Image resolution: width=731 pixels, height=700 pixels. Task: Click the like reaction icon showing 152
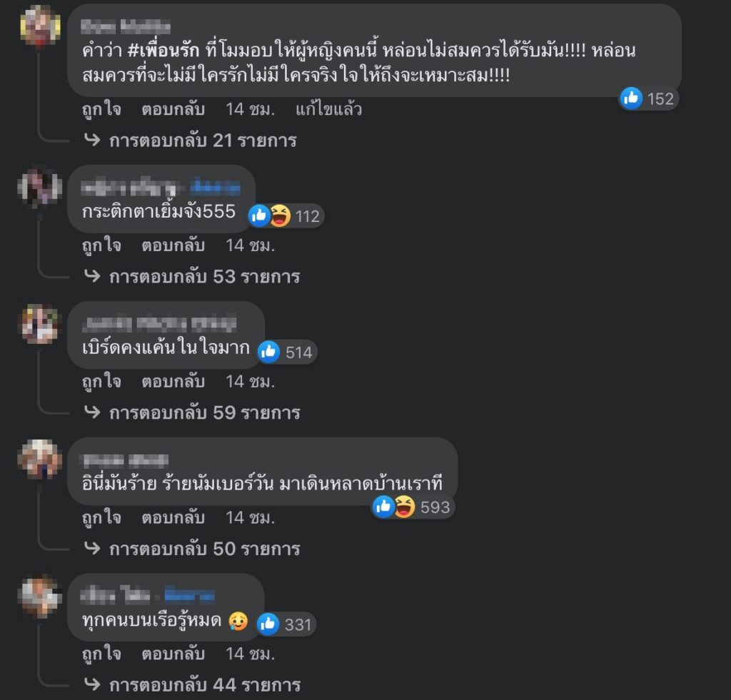point(631,98)
